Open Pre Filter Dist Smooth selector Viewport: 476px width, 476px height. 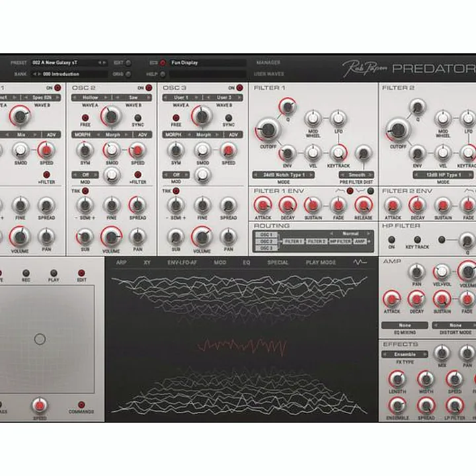(x=356, y=175)
